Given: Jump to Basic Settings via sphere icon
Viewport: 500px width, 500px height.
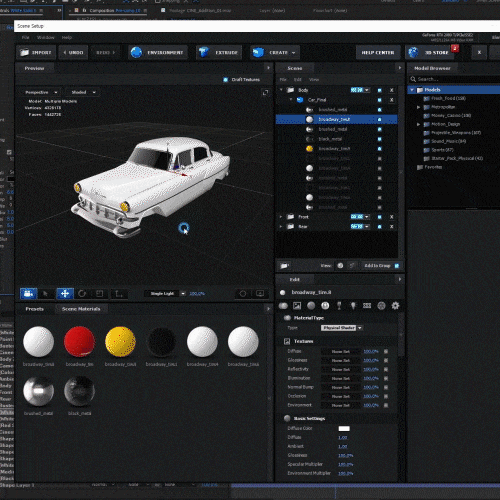Looking at the screenshot, I should coord(311,306).
